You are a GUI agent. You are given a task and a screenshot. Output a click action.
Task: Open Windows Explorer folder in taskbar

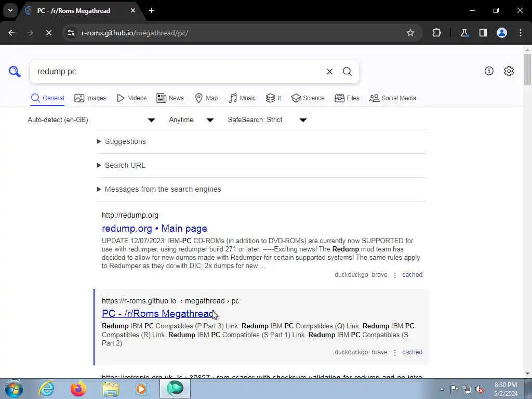111,389
